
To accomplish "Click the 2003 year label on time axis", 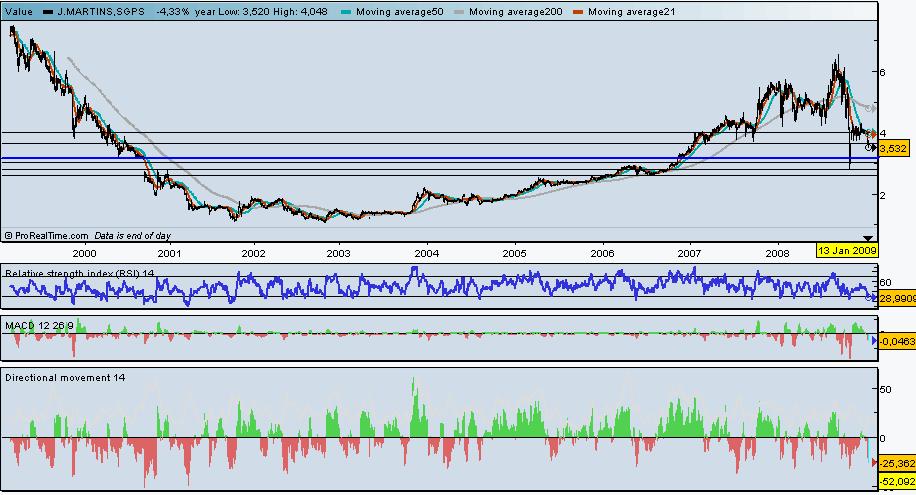I will pyautogui.click(x=338, y=254).
